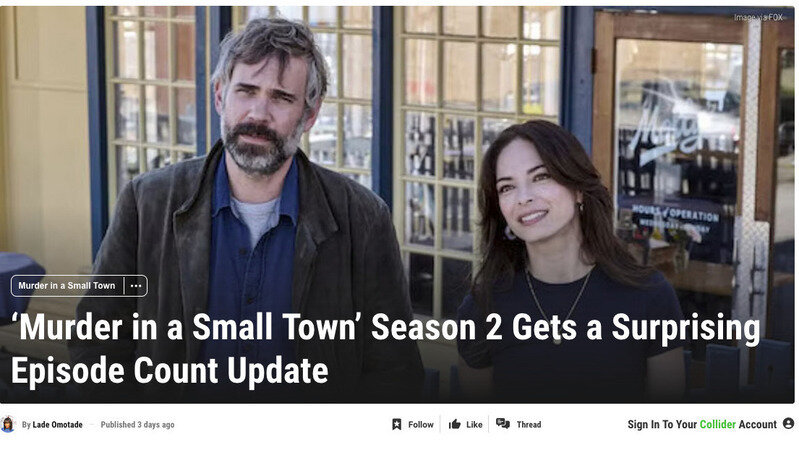Open the three-dot menu beside the tag
799x450 pixels.
136,286
